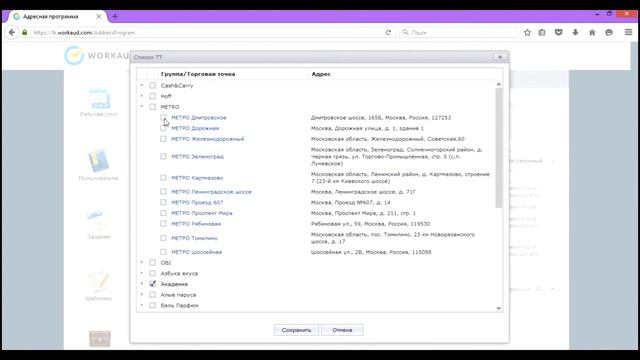
Task: Open the МЕТРО Проспект Мира link
Action: coord(202,213)
